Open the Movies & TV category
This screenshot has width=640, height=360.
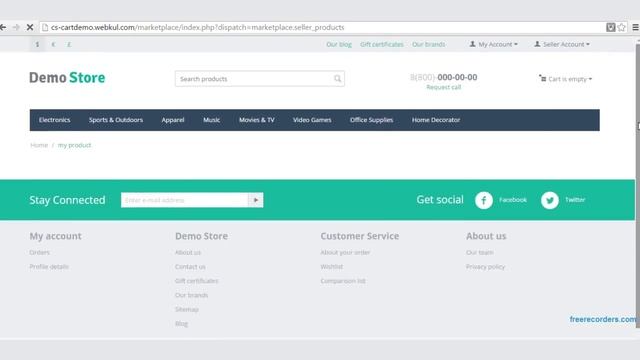[256, 120]
